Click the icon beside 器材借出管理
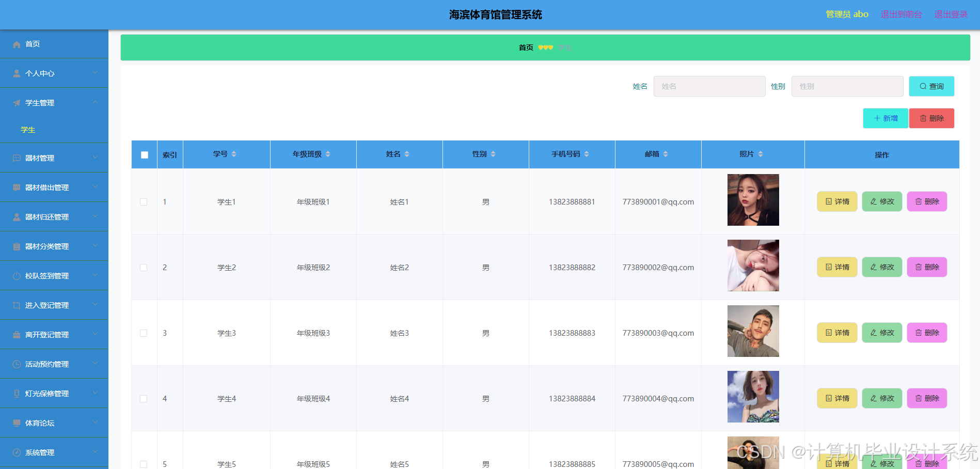 (x=17, y=188)
